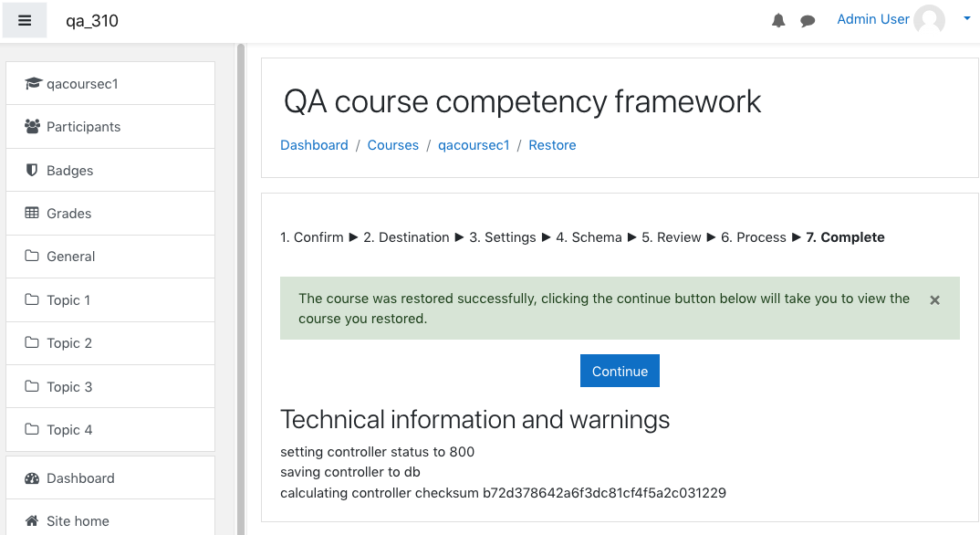Dismiss the restore success notification

[x=934, y=300]
